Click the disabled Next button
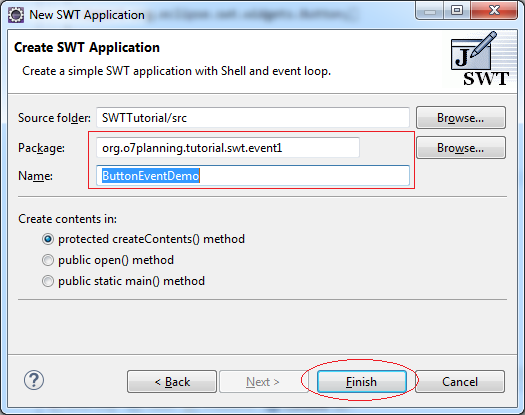 (x=264, y=382)
